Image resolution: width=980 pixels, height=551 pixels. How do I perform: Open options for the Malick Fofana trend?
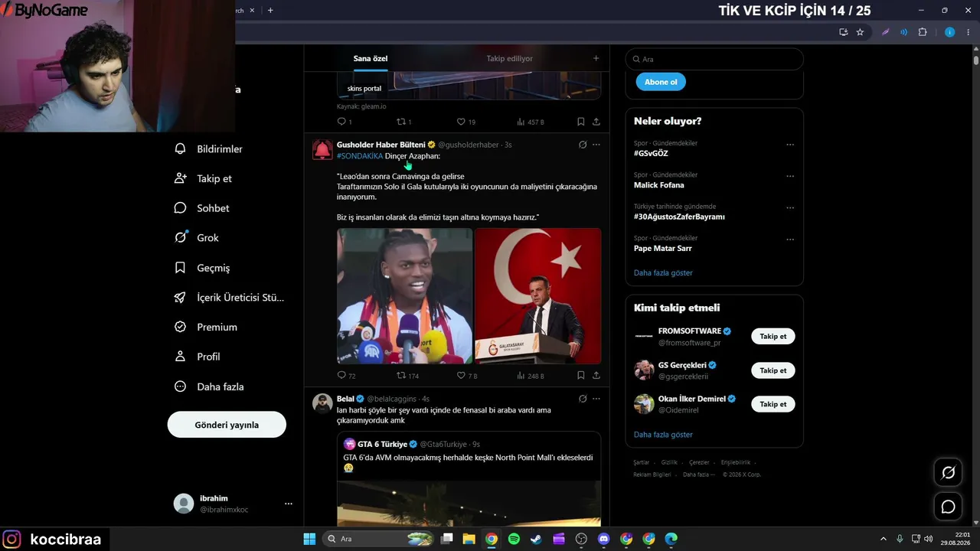click(x=790, y=176)
